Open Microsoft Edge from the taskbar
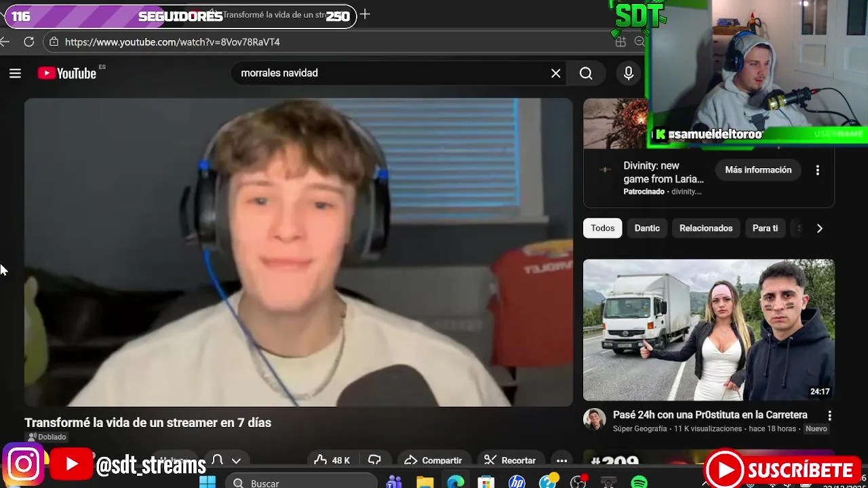 click(456, 483)
